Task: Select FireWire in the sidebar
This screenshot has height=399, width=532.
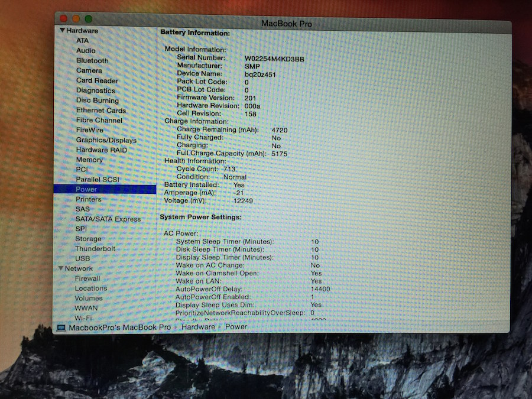Action: [x=90, y=130]
